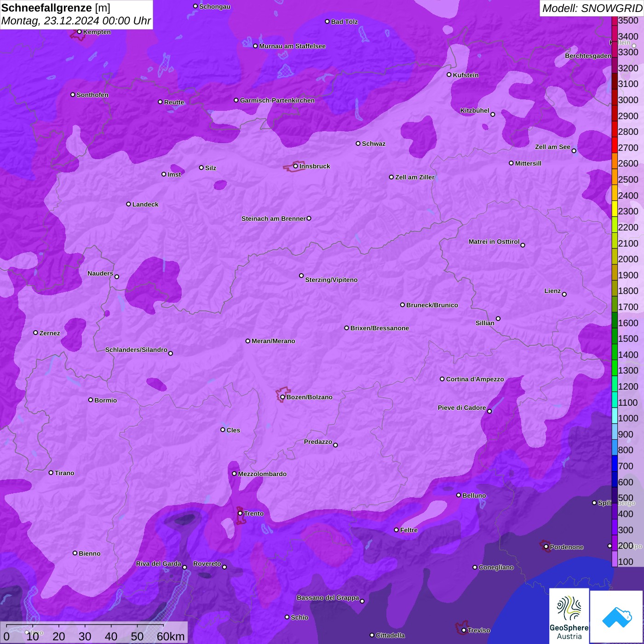Click the Landeck city label
644x644 pixels.
tap(145, 204)
